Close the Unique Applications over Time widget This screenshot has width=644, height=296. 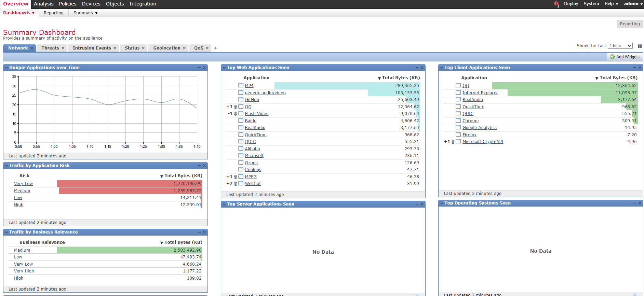tap(204, 68)
